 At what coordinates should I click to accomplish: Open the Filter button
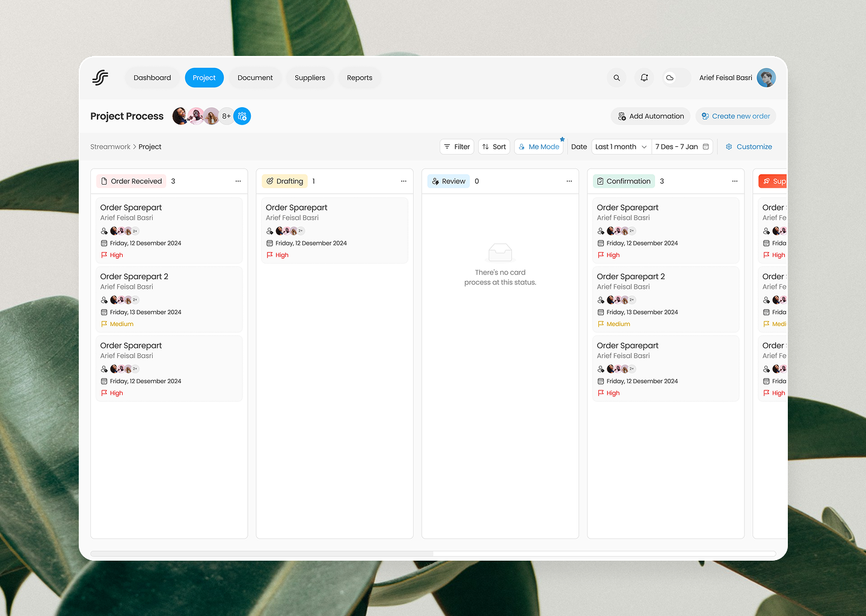[x=457, y=147]
